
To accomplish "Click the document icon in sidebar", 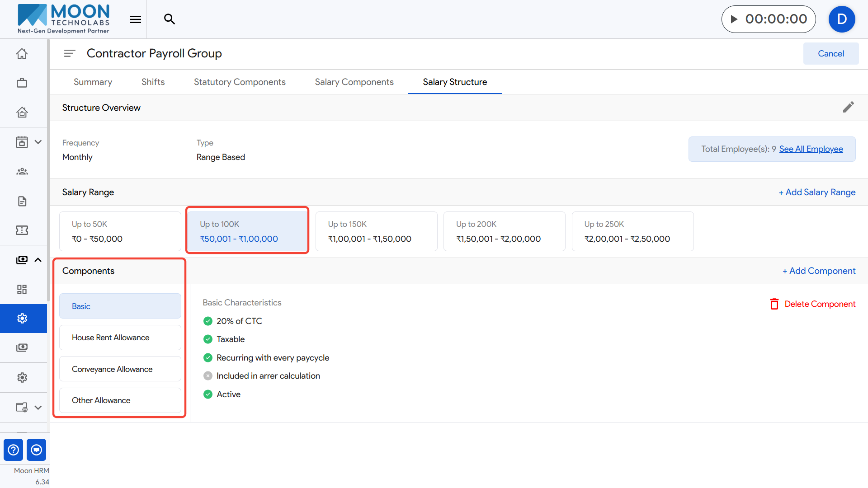I will coord(22,201).
